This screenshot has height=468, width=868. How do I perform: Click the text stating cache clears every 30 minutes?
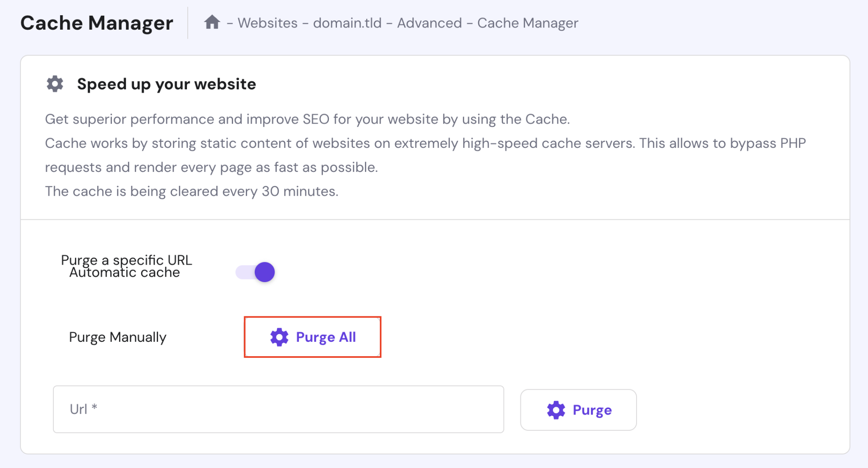[x=192, y=191]
